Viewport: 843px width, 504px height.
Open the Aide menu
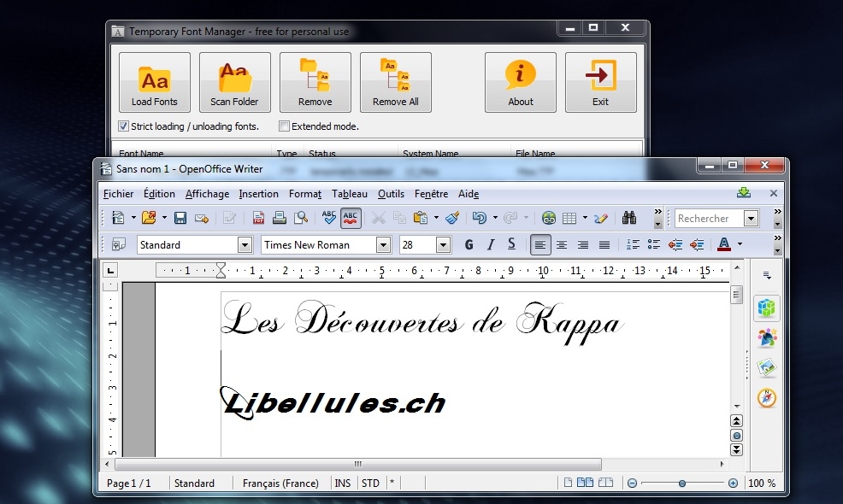(x=469, y=194)
